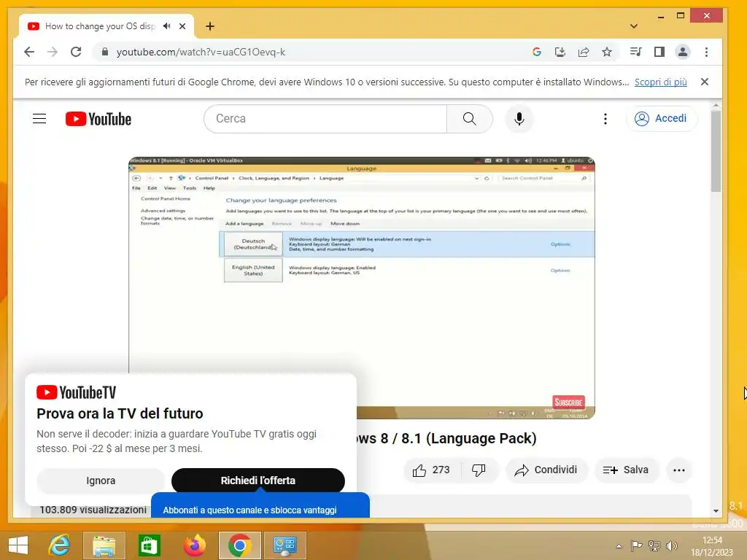Bookmark this page with the star icon

[607, 52]
